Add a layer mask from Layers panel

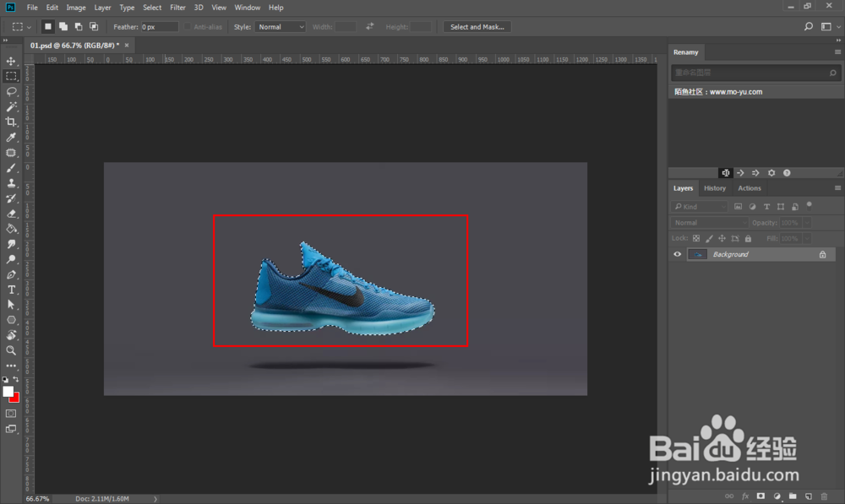click(760, 496)
